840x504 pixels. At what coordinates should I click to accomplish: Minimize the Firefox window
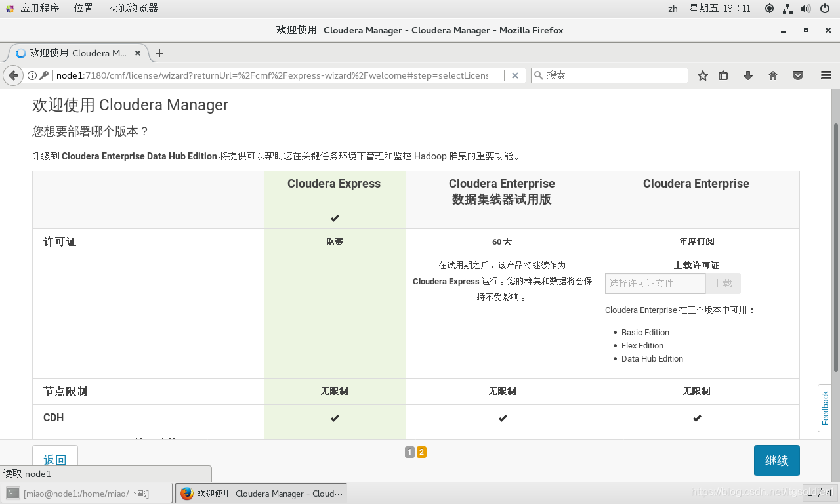[784, 31]
